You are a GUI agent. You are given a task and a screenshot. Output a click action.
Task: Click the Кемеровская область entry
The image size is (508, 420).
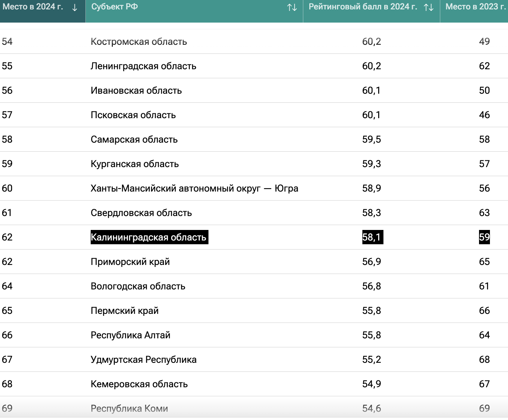139,384
